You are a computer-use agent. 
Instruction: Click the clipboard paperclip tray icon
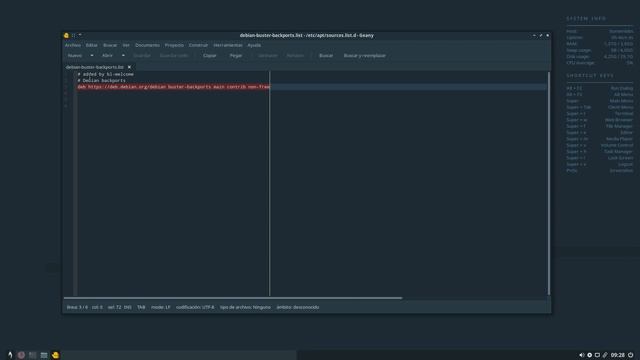605,355
